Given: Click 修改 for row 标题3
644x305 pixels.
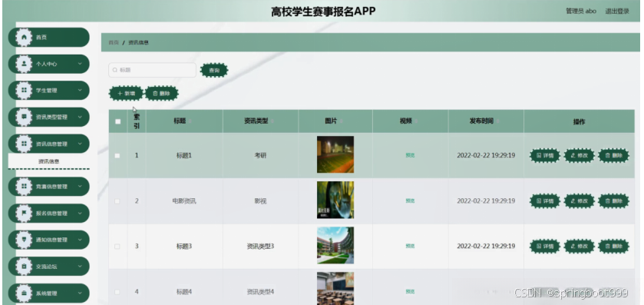Looking at the screenshot, I should [579, 246].
